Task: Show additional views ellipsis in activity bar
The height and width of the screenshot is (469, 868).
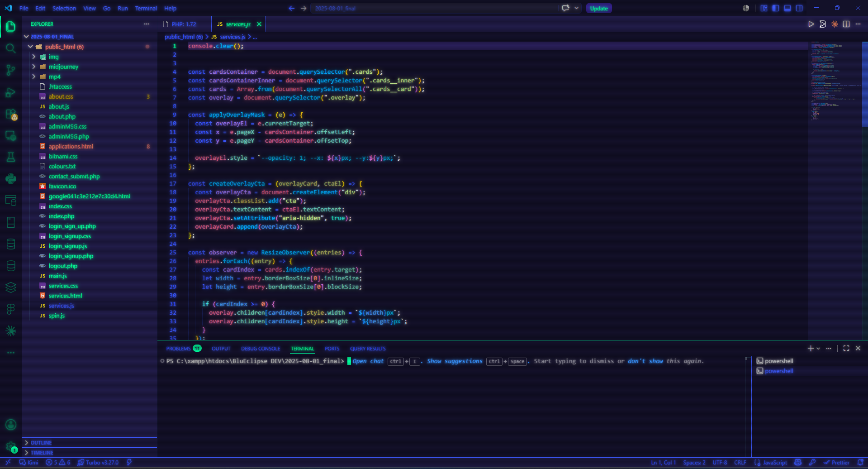Action: (x=10, y=352)
